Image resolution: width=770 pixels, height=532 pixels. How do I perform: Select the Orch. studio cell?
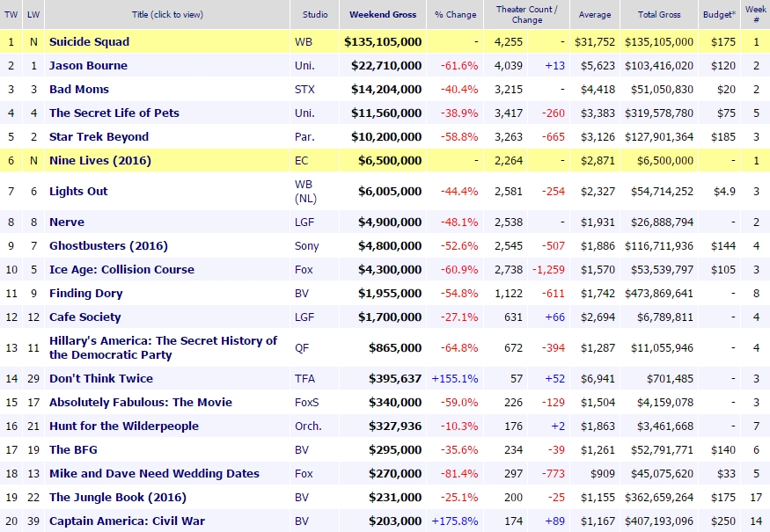pos(308,426)
